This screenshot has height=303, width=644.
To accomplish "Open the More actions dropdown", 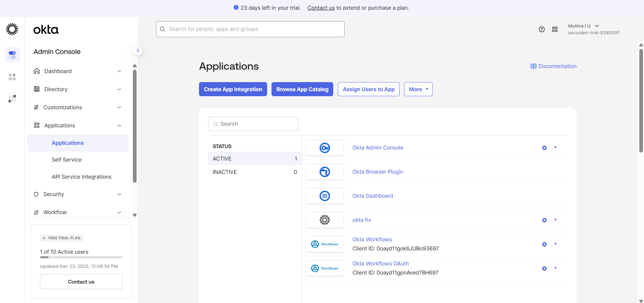I will point(418,89).
